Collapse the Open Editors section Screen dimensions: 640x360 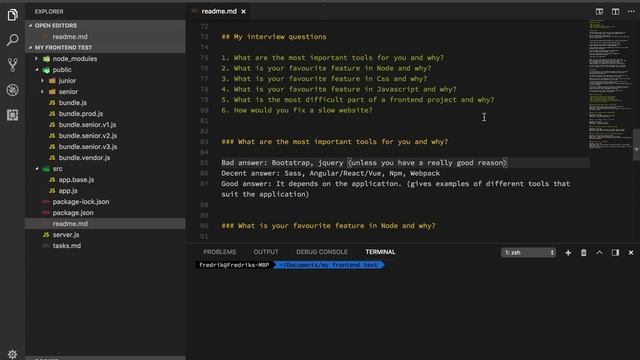point(105,25)
